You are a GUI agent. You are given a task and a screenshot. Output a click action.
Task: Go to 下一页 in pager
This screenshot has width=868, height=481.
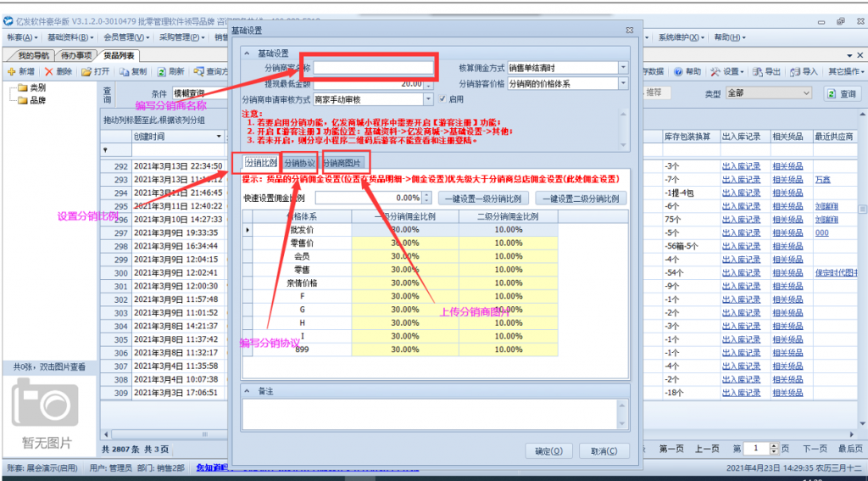815,448
